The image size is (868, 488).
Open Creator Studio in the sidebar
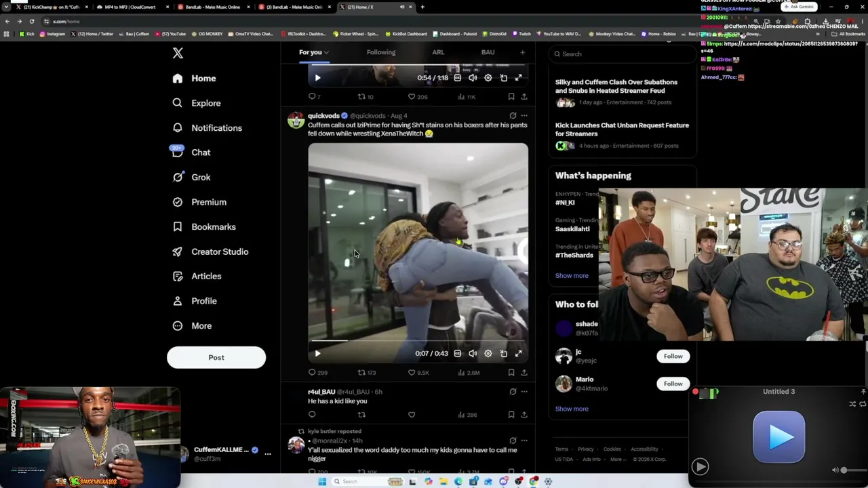coord(210,251)
